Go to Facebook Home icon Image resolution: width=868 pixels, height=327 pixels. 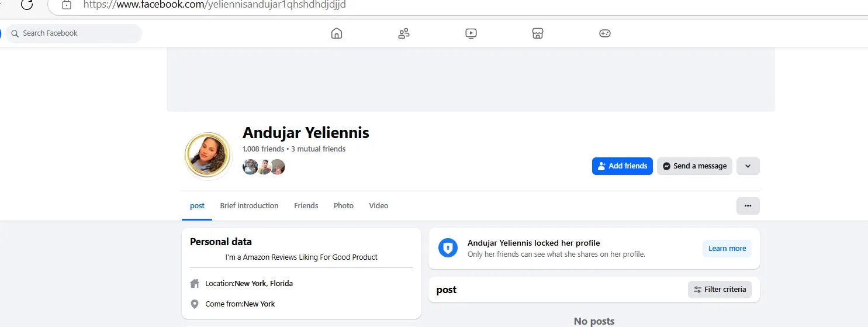pyautogui.click(x=337, y=33)
